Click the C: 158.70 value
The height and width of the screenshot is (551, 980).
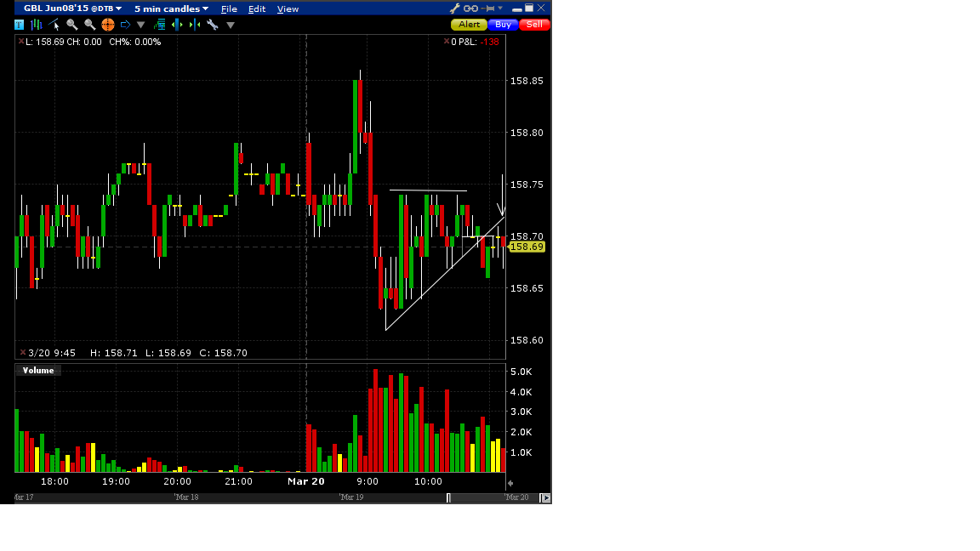point(223,353)
